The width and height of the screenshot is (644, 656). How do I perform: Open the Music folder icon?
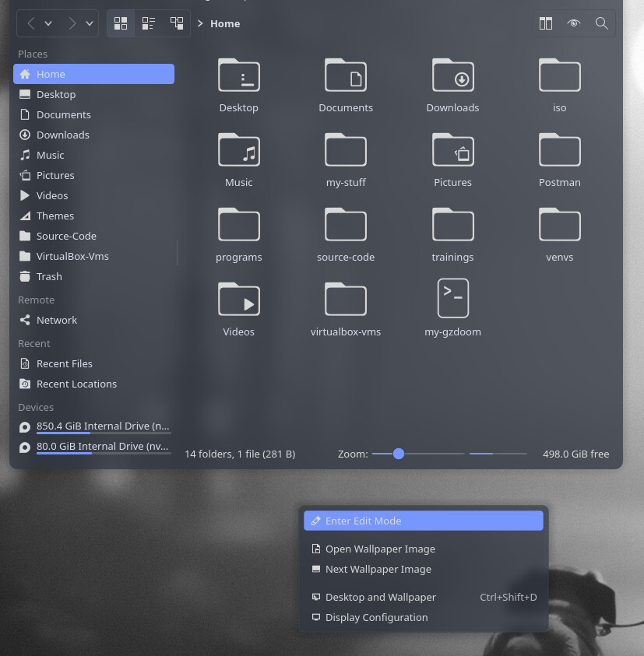pyautogui.click(x=239, y=150)
